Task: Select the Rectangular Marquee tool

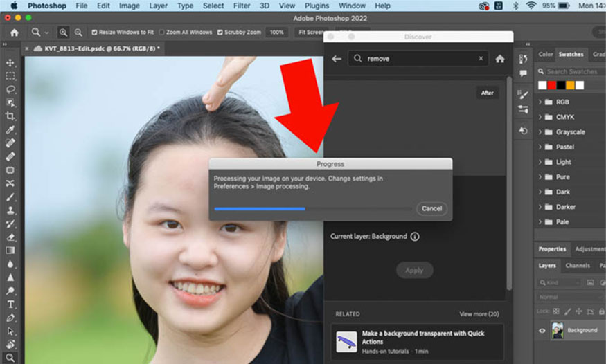Action: coord(10,76)
